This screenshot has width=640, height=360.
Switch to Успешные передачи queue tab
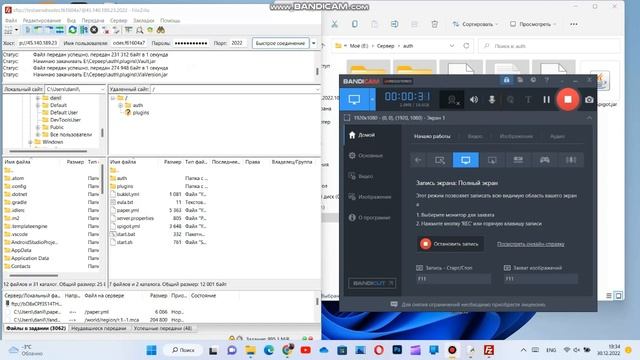pyautogui.click(x=163, y=328)
